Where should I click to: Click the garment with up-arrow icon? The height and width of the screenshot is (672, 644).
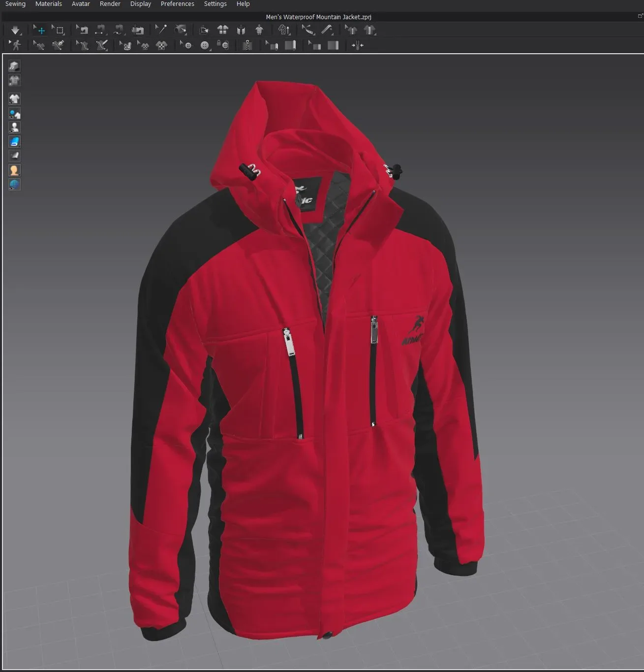[x=284, y=30]
